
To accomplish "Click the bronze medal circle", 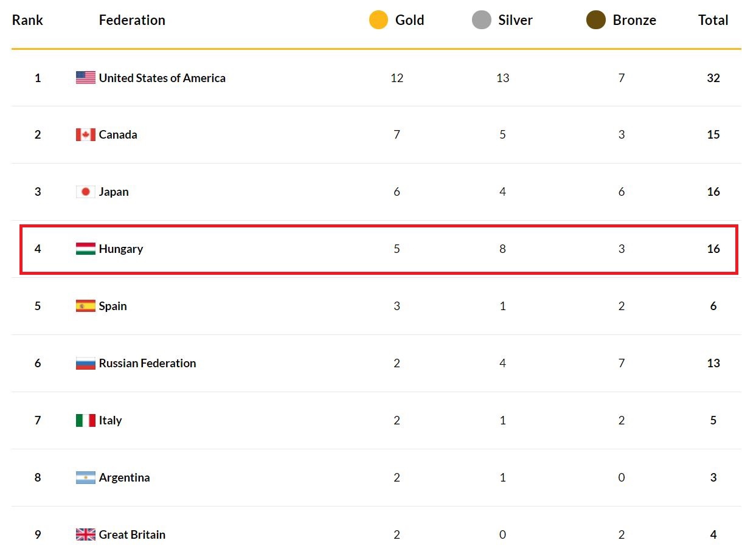I will pos(595,20).
